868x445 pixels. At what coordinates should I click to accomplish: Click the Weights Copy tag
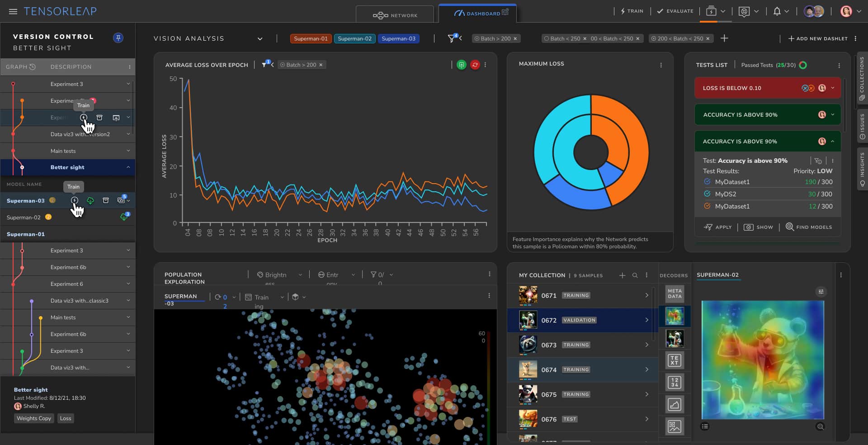(34, 418)
